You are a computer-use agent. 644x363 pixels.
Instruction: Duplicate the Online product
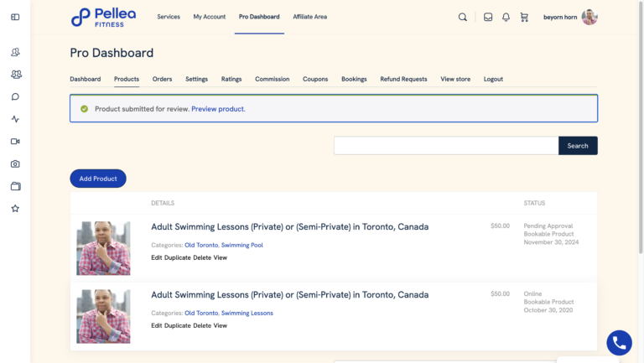tap(178, 325)
